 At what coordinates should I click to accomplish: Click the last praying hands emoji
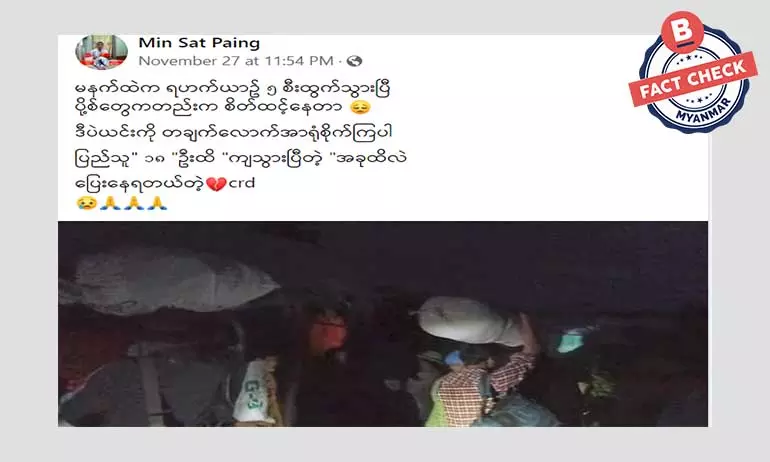tap(157, 203)
